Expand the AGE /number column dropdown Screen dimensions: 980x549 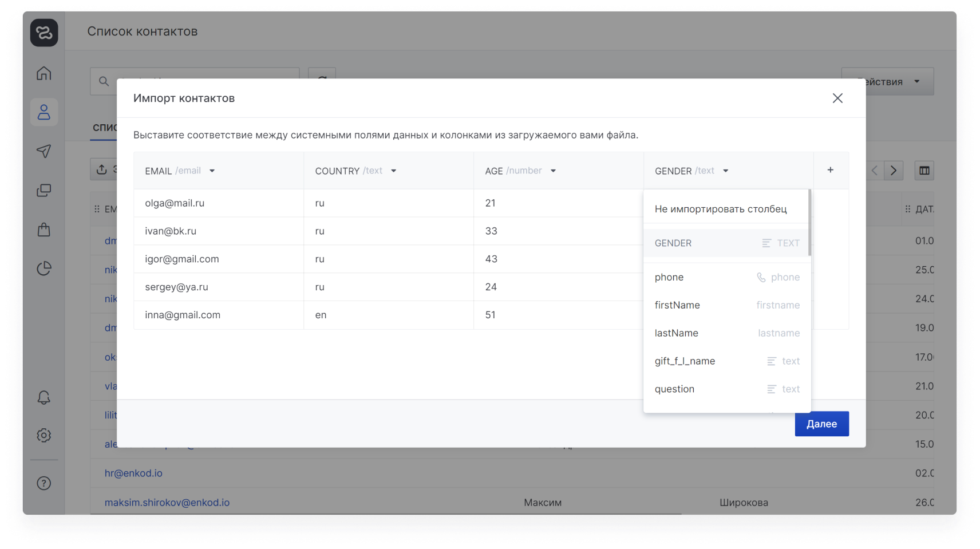[553, 171]
